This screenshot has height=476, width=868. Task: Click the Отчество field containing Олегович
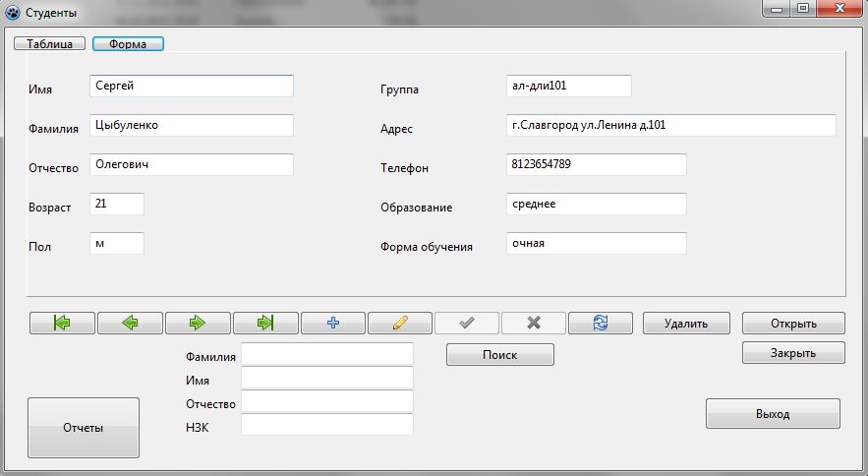coord(192,164)
